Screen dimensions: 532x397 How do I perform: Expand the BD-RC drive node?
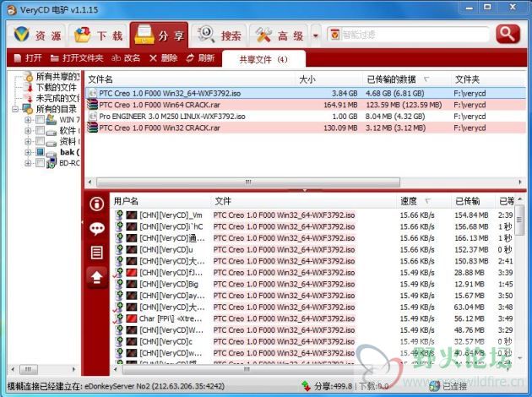pyautogui.click(x=28, y=163)
